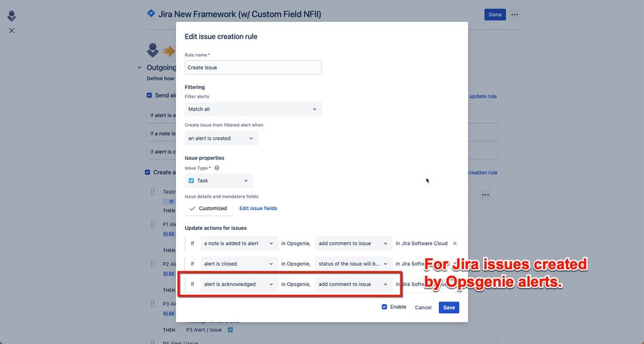Click the Opsgenie icon above the Outgoing section
644x344 pixels.
click(x=153, y=50)
